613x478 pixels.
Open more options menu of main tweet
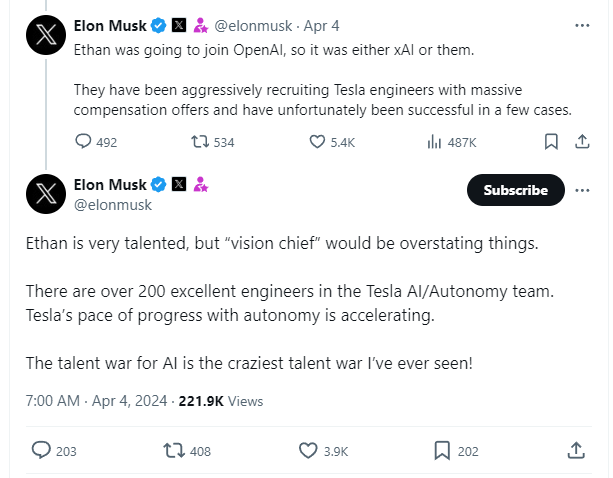coord(583,189)
